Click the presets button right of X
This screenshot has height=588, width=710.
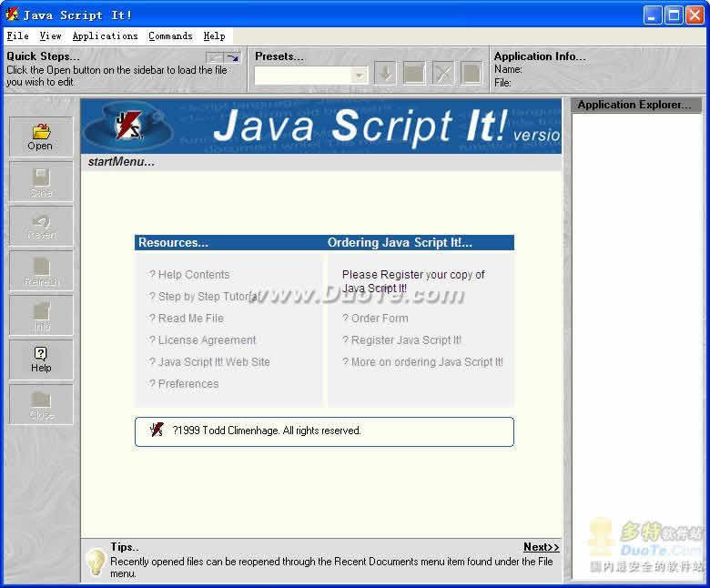472,74
